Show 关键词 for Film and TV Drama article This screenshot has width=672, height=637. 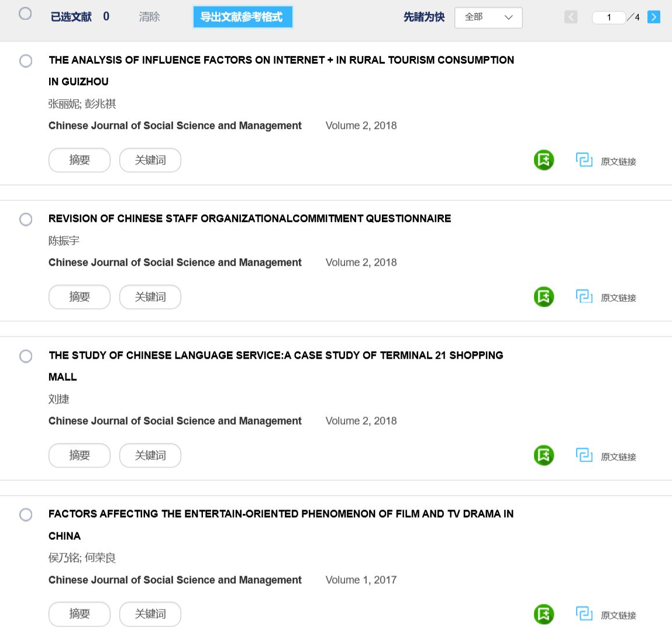click(x=150, y=614)
